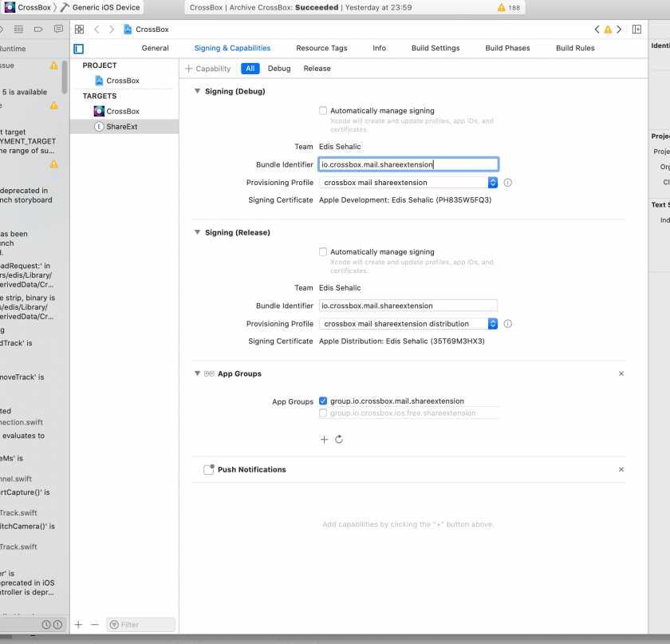Click warning icon in jump bar

tap(608, 29)
